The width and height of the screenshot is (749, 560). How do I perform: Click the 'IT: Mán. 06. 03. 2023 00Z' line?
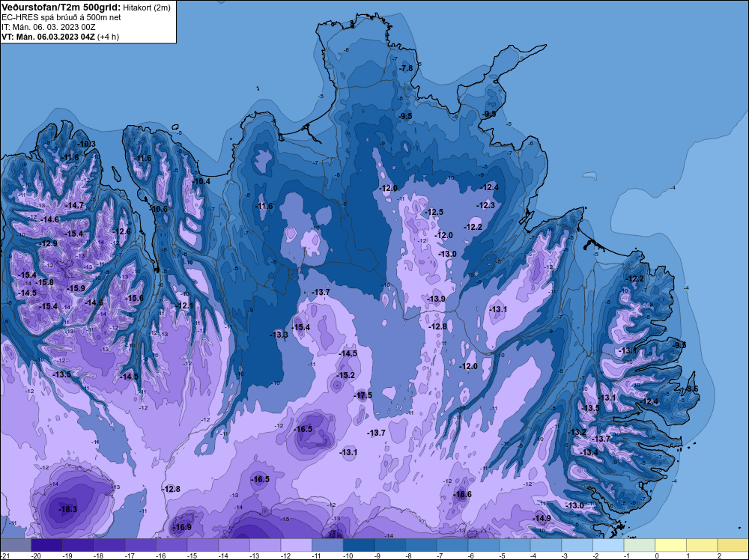coord(49,27)
